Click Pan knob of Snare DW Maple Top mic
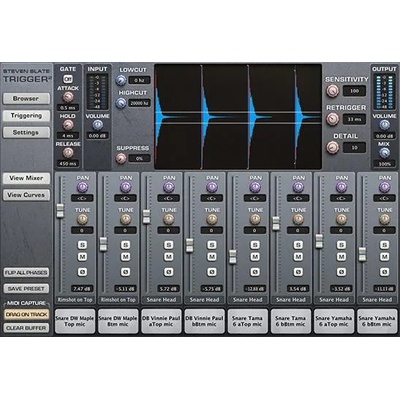The image size is (400, 400). [x=82, y=187]
